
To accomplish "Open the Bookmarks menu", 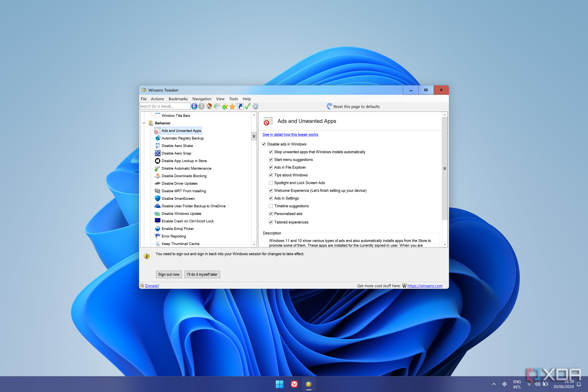I will coord(178,99).
